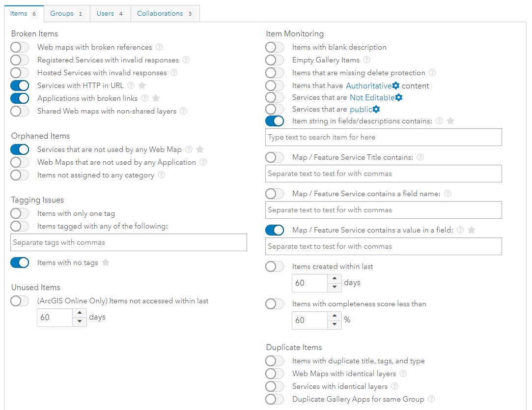Click the Authoritative link
Image resolution: width=532 pixels, height=410 pixels.
(x=368, y=86)
